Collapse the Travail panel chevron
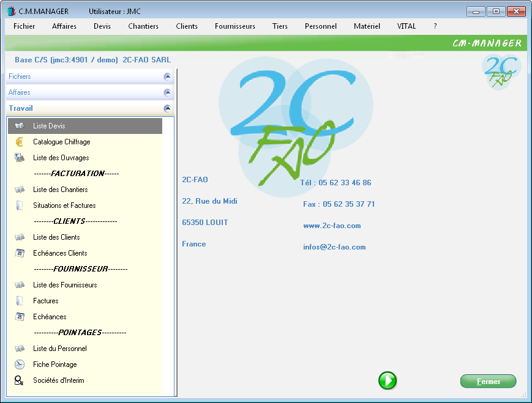Image resolution: width=532 pixels, height=403 pixels. tap(167, 108)
